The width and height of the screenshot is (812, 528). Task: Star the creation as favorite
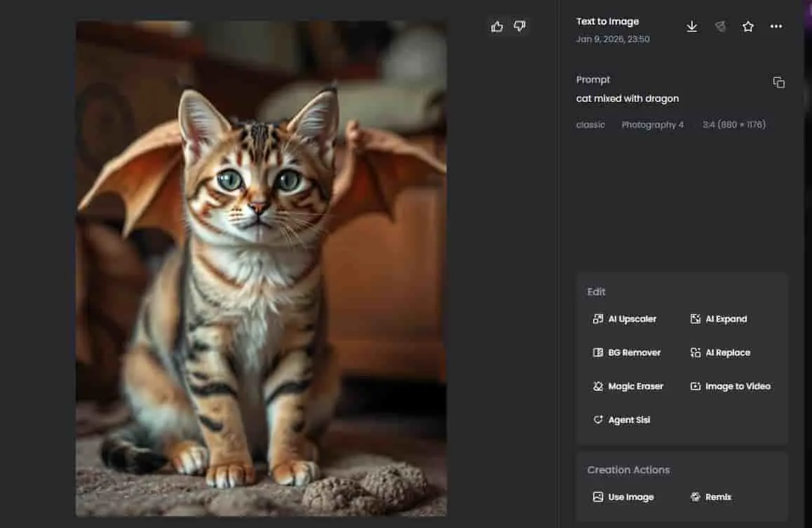pyautogui.click(x=747, y=26)
